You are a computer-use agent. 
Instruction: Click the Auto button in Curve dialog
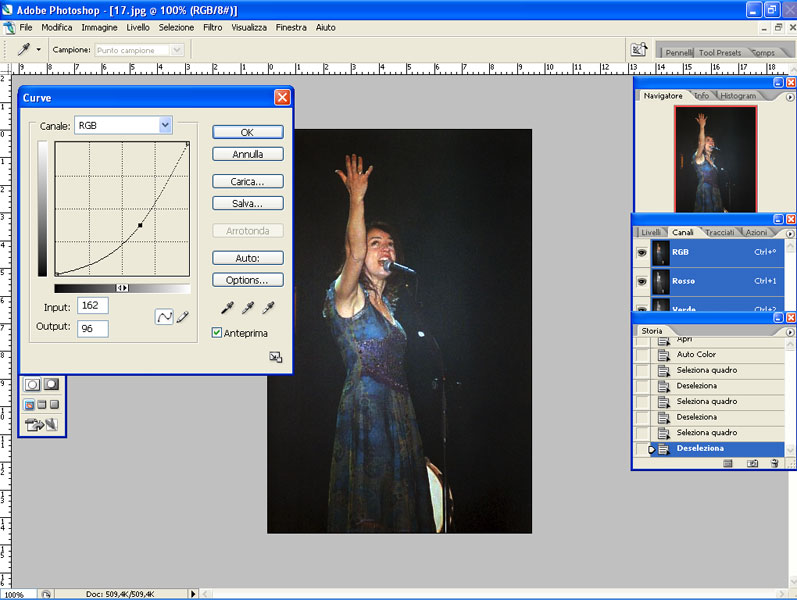click(247, 257)
